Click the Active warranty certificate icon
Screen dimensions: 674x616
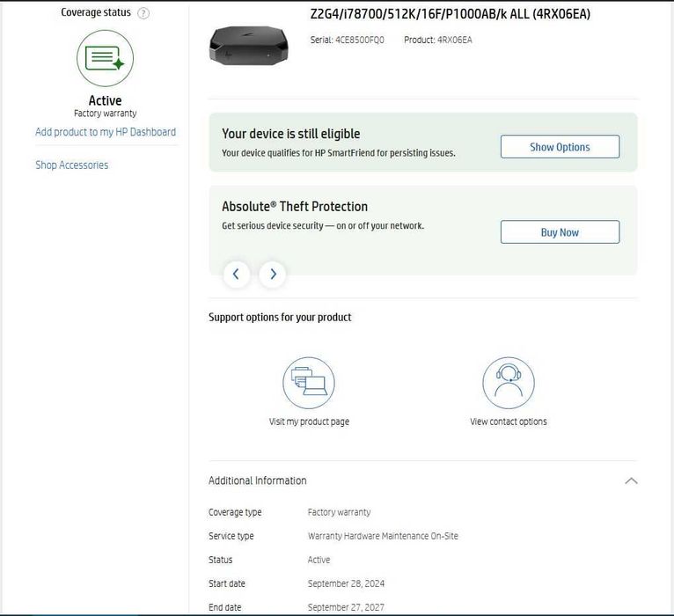tap(105, 58)
